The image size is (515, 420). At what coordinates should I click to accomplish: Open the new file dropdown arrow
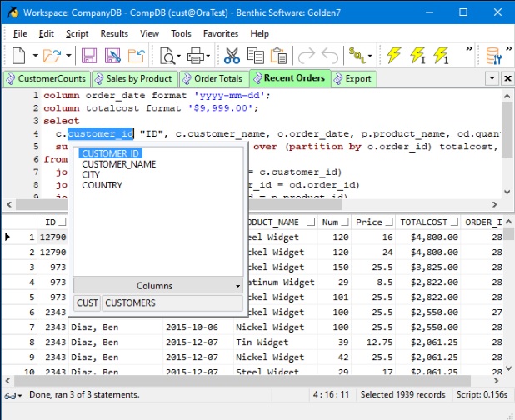tap(35, 56)
